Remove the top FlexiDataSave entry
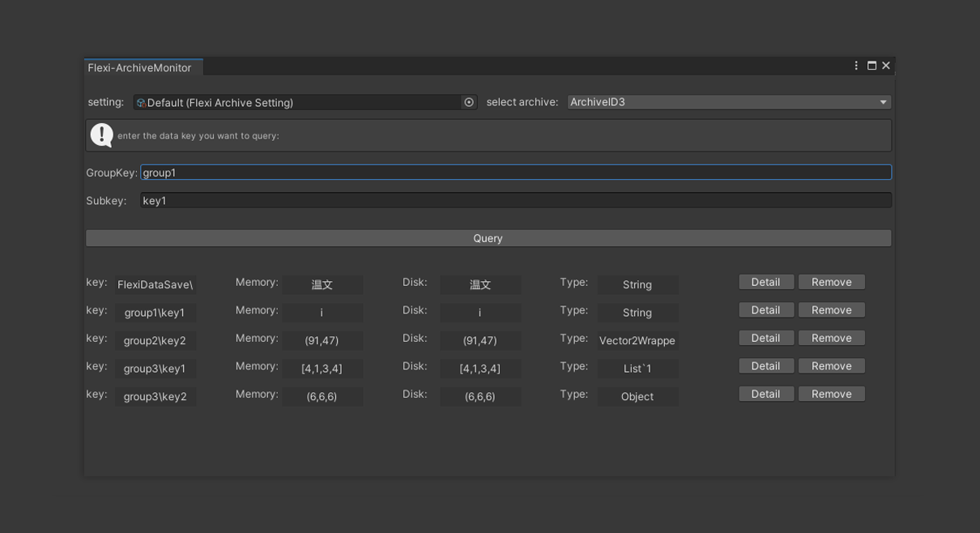The width and height of the screenshot is (980, 533). point(831,281)
